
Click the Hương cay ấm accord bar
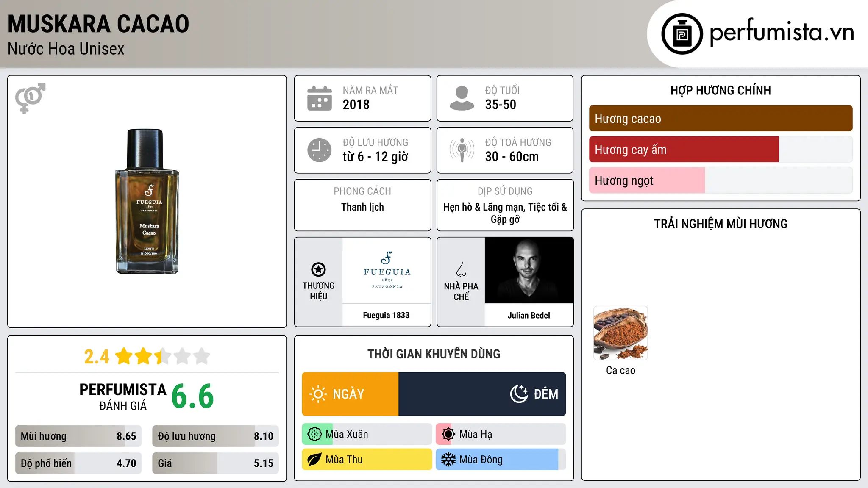(721, 150)
